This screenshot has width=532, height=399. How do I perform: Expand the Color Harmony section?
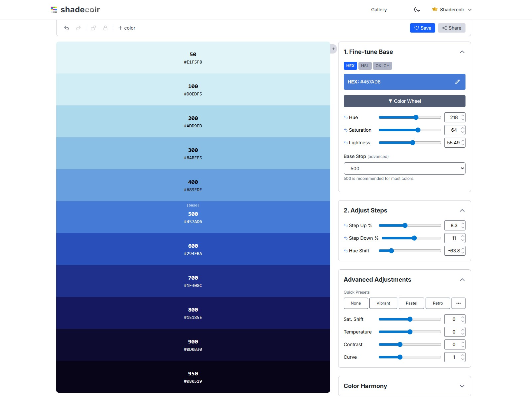pyautogui.click(x=462, y=386)
